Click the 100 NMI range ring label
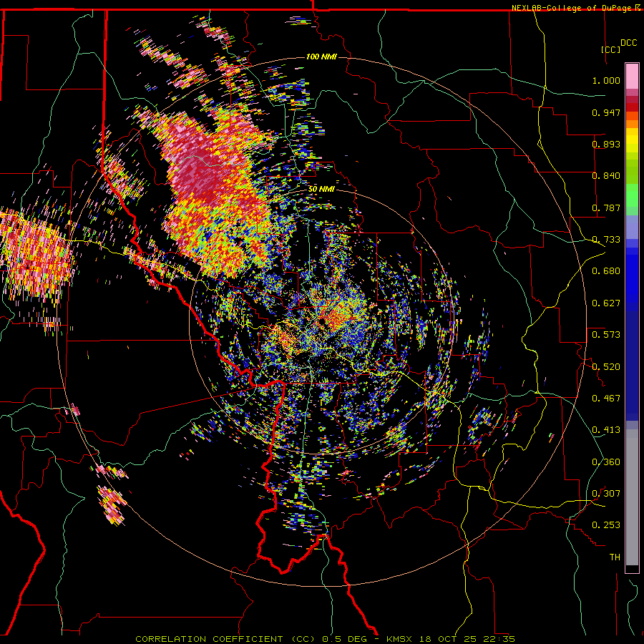The image size is (644, 644). pyautogui.click(x=321, y=57)
